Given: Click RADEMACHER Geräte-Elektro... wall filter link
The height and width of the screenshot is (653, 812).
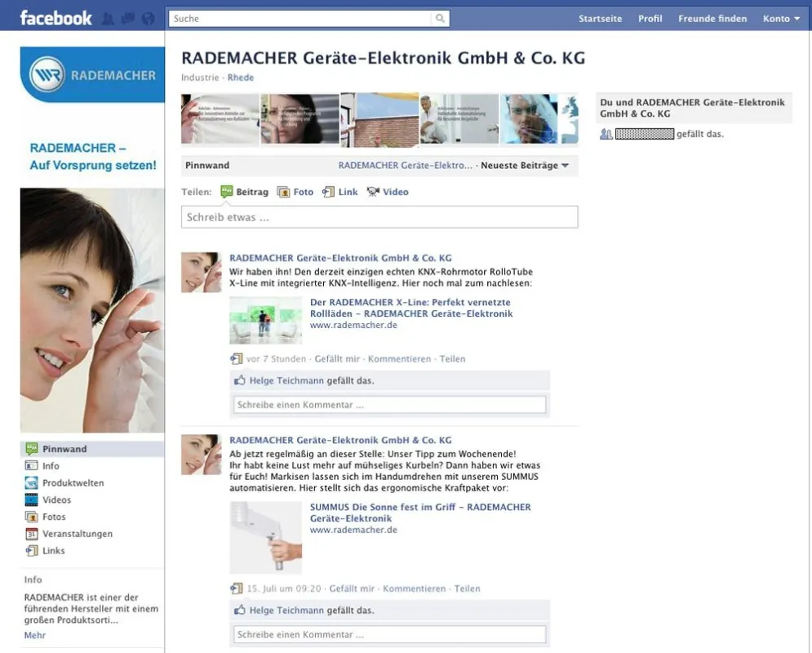Looking at the screenshot, I should 405,165.
